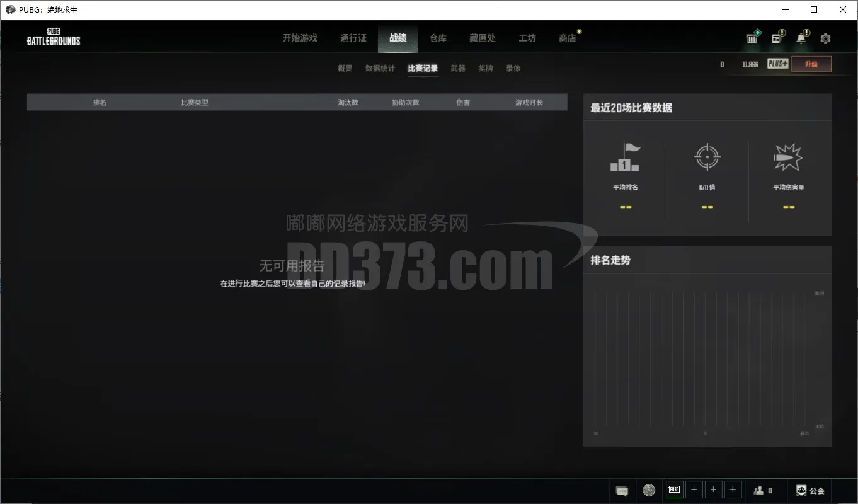Open the 商店 tab
This screenshot has height=504, width=858.
(568, 38)
